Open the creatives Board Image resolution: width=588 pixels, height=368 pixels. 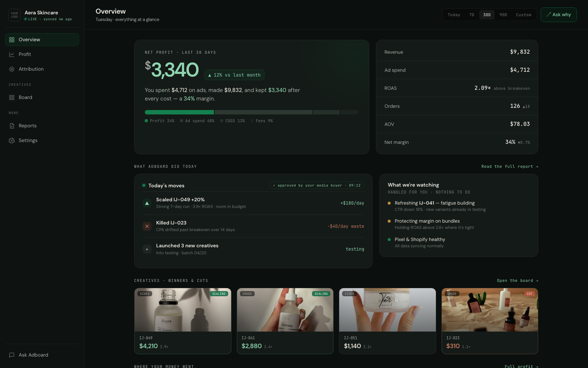(42, 97)
